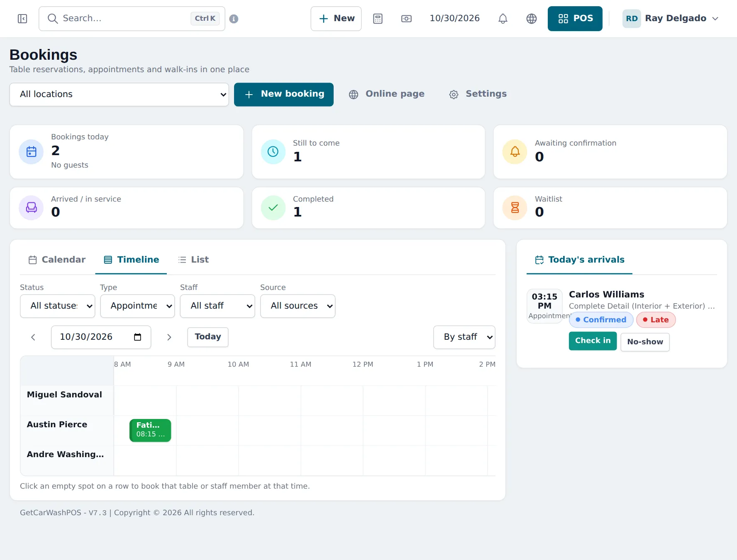737x560 pixels.
Task: Open the Online page link
Action: [x=387, y=95]
